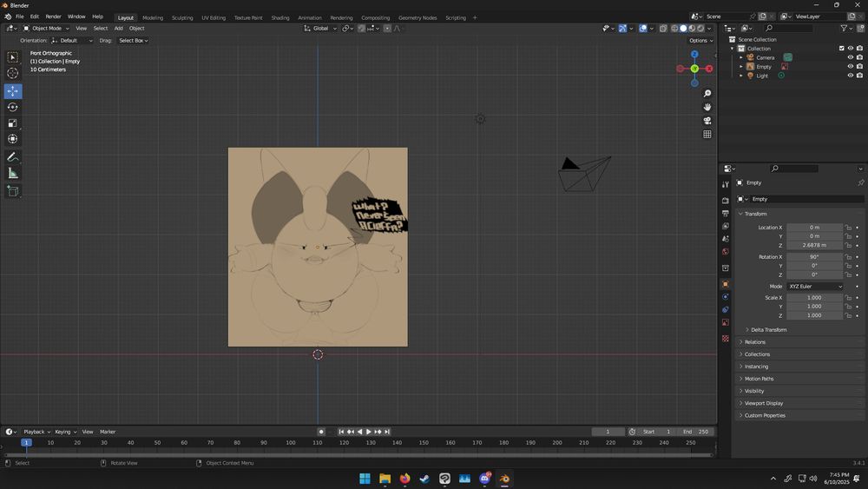Expand the Delta Transform panel

click(768, 330)
